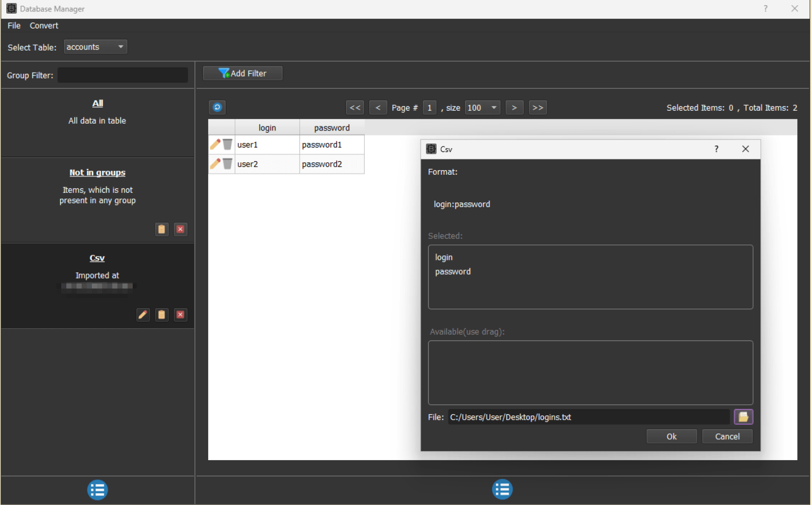Edit the Csv group via its pencil icon
The height and width of the screenshot is (505, 812).
(142, 314)
